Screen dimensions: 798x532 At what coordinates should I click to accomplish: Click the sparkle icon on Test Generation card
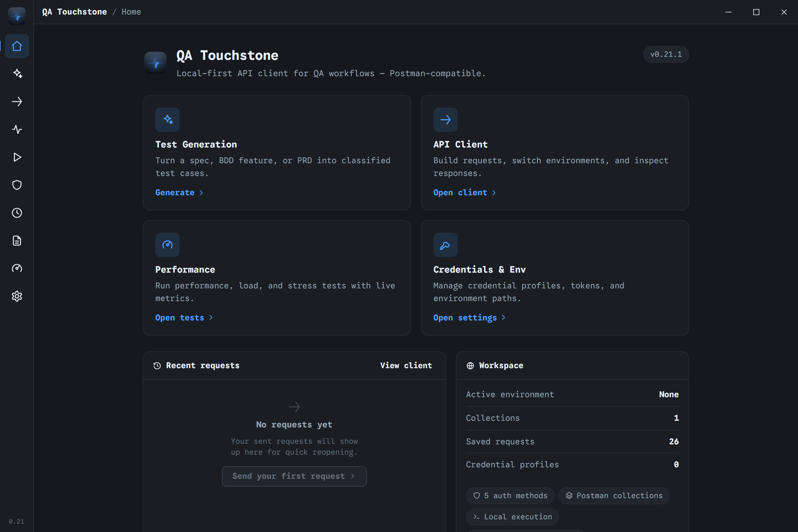point(167,119)
